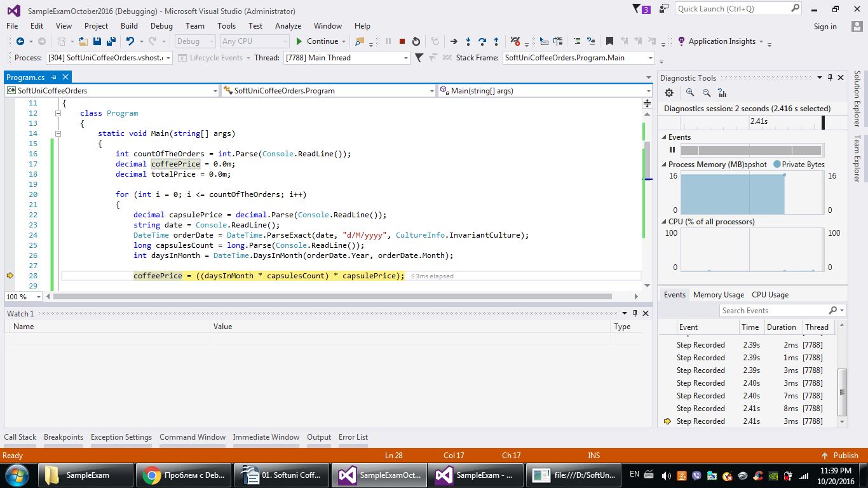Click the Search Events input field
868x488 pixels.
(774, 311)
